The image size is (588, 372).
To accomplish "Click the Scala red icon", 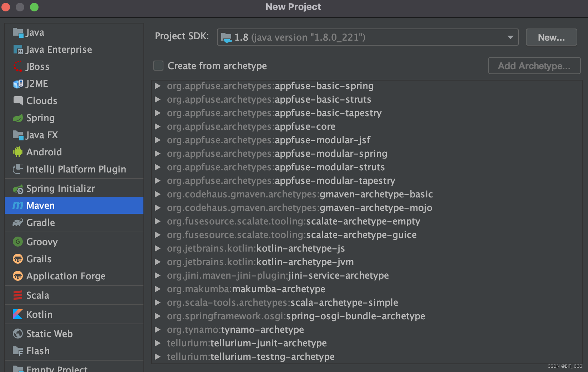I will pos(18,295).
